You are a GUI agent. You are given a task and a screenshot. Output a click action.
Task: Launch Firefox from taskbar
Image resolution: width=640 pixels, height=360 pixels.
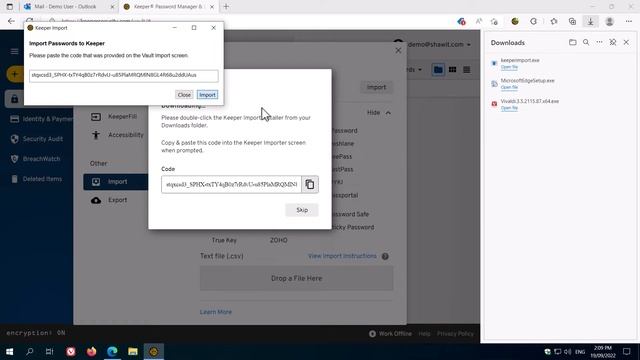click(x=91, y=351)
